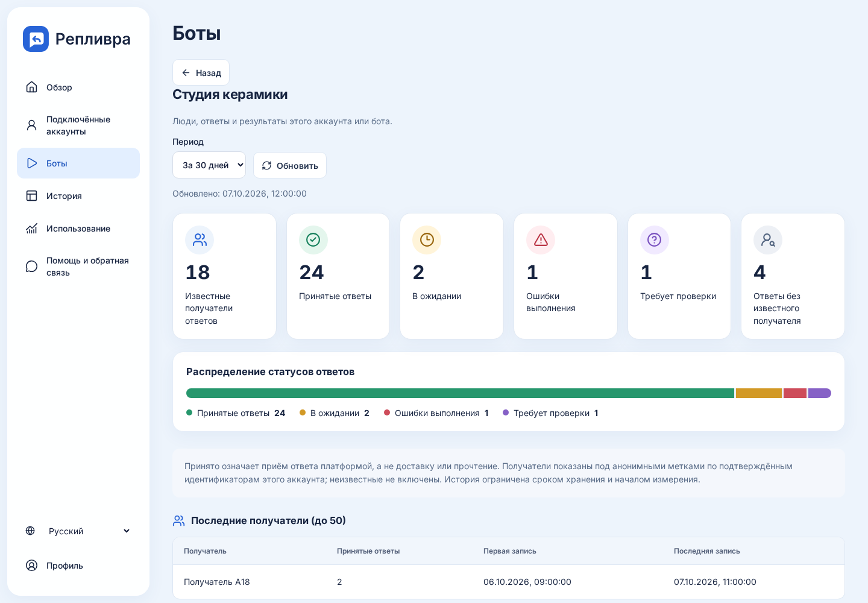Screen dimensions: 868x603
Task: Click the orange pending segment of status bar
Action: [759, 393]
